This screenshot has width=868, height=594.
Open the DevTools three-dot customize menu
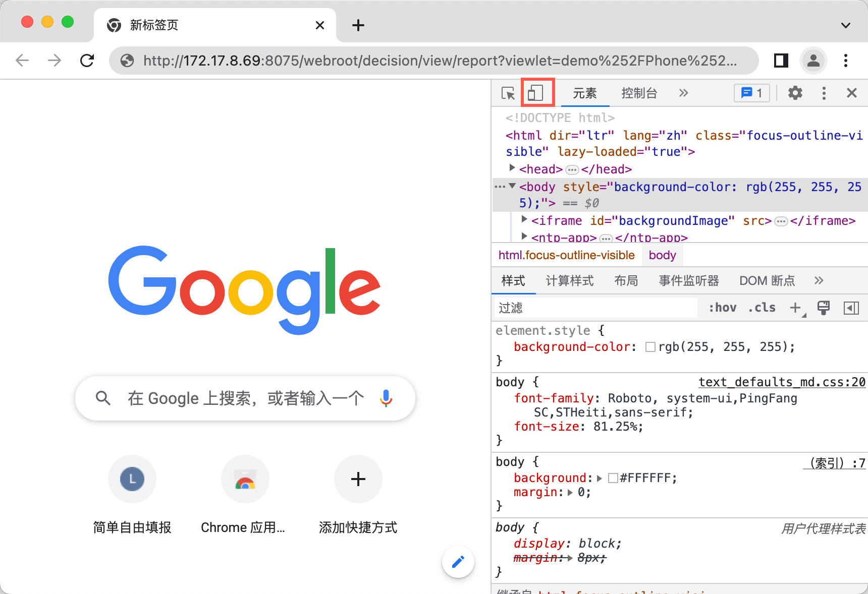click(824, 93)
